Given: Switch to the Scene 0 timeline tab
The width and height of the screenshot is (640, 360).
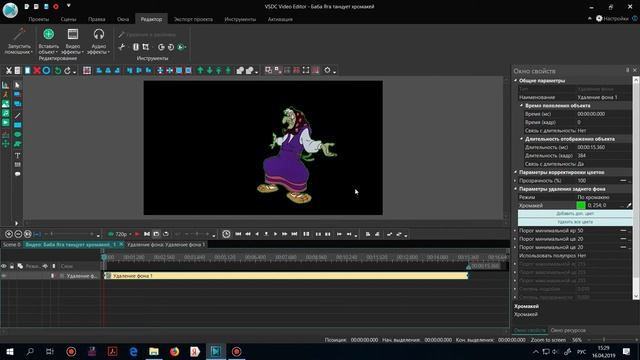Looking at the screenshot, I should [x=11, y=244].
